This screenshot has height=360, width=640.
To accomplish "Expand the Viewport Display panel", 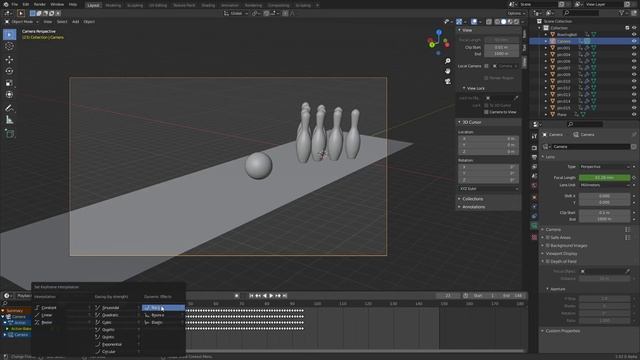I will click(x=543, y=253).
